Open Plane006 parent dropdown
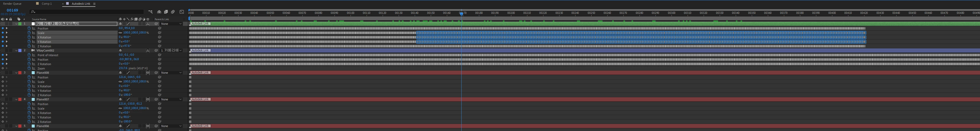Viewport: 980px width, 131px height. [x=171, y=126]
